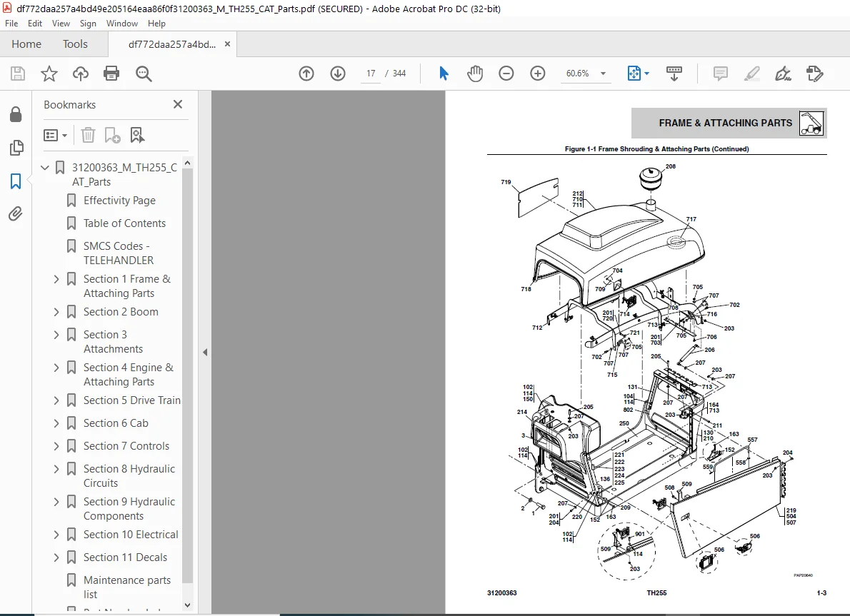
Task: Open the Help menu
Action: pyautogui.click(x=156, y=24)
